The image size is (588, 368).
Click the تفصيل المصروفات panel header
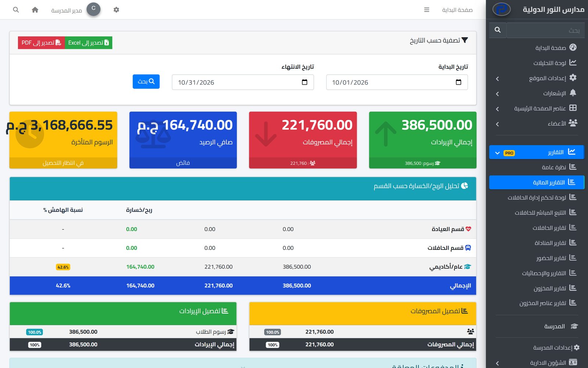(363, 314)
